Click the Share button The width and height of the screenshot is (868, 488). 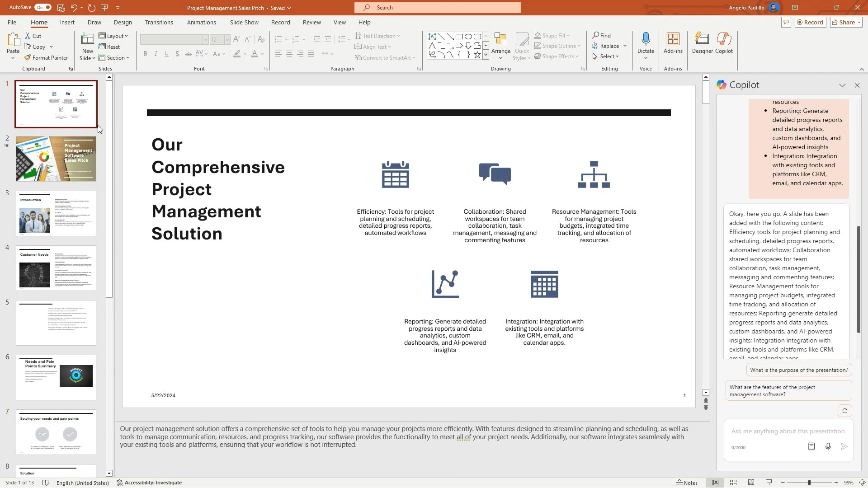point(846,23)
